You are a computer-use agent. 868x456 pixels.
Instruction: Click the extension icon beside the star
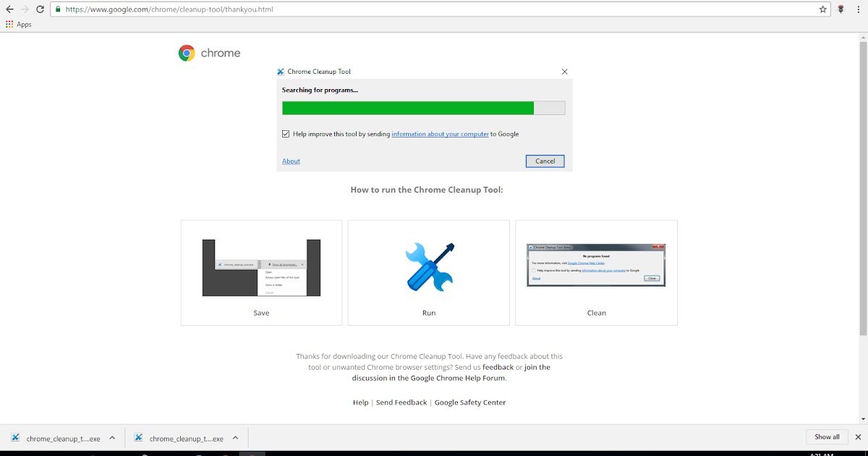[840, 9]
